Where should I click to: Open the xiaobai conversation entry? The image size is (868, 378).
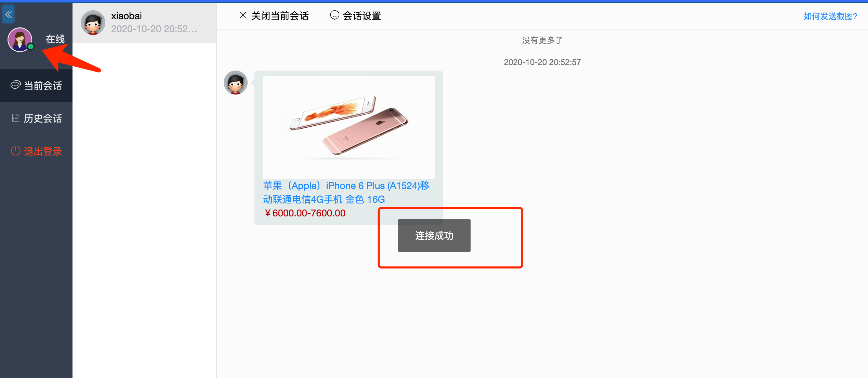(145, 23)
